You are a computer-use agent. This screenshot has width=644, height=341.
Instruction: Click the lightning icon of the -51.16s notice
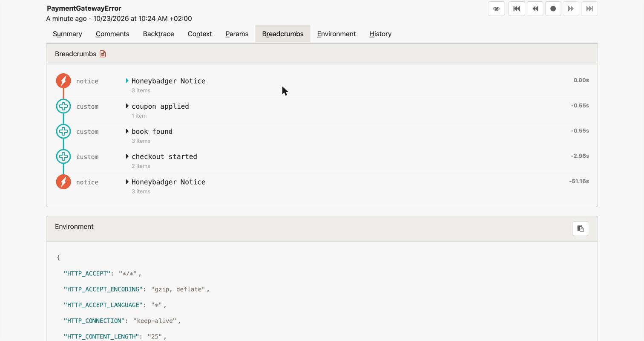[x=63, y=182]
